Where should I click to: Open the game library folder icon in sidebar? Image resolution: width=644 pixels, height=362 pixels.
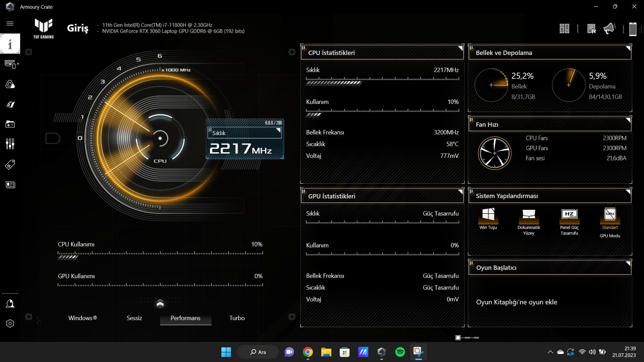(x=10, y=124)
